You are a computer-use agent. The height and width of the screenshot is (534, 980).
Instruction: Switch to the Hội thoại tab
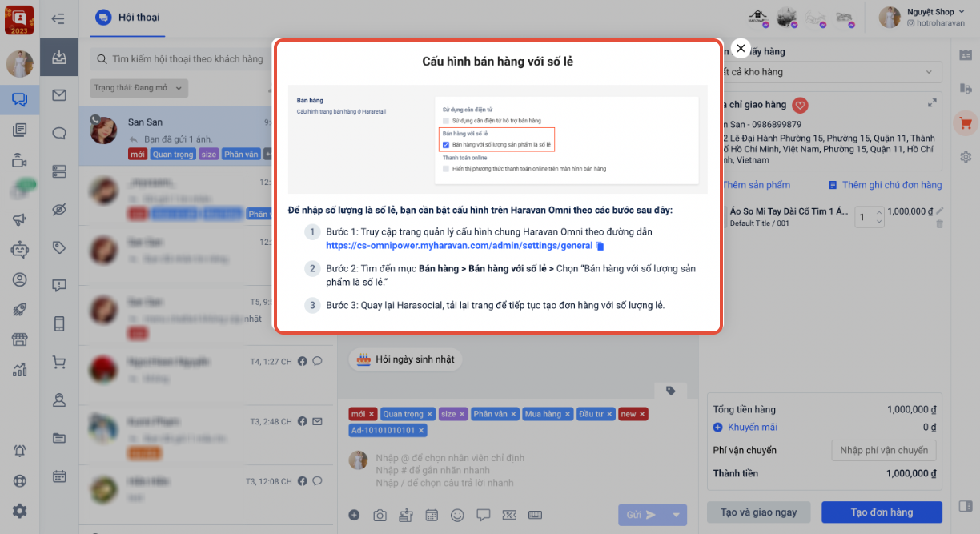(x=128, y=18)
